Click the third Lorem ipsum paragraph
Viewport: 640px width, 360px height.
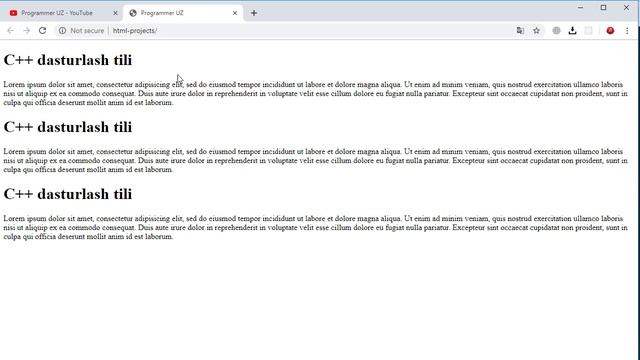(316, 227)
